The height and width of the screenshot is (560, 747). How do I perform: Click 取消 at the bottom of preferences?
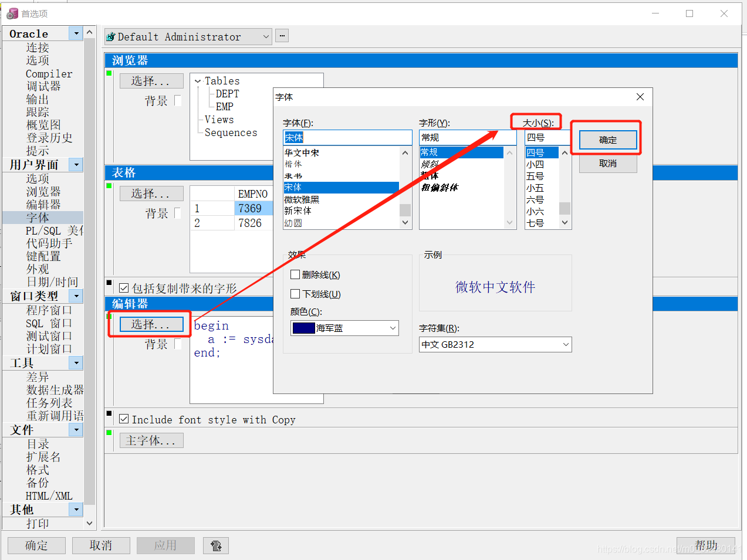(101, 545)
